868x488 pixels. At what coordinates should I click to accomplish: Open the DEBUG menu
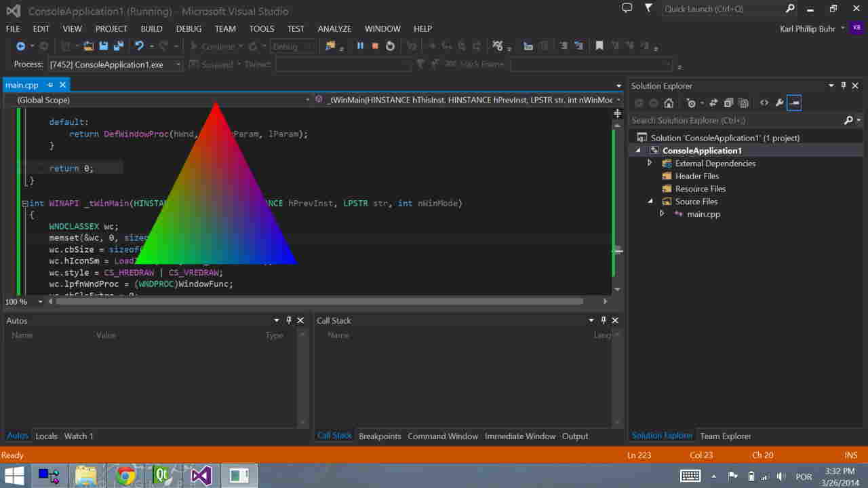[189, 29]
